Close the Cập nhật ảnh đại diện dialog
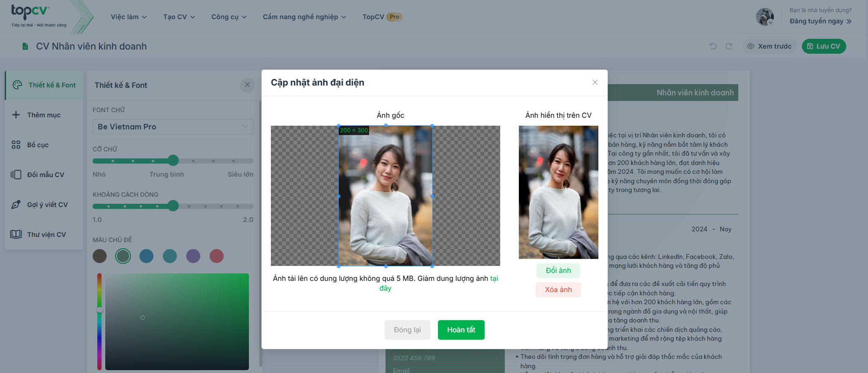 point(595,82)
